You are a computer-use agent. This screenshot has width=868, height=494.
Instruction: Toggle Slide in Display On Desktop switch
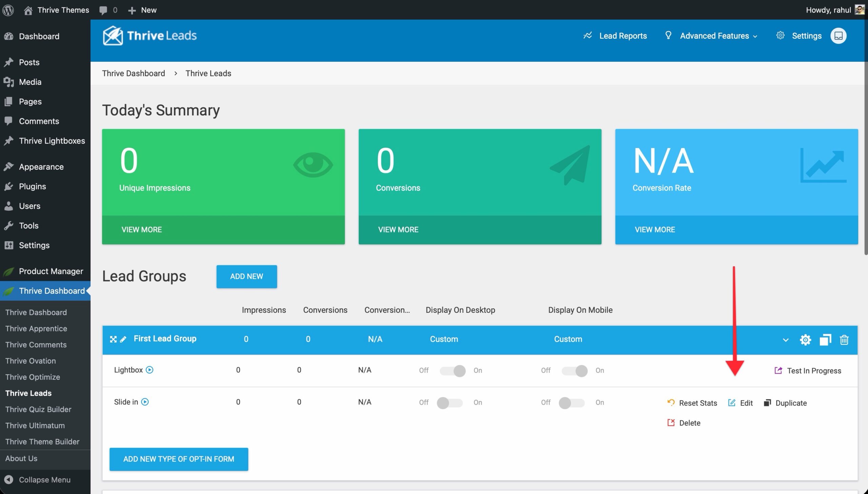click(450, 403)
